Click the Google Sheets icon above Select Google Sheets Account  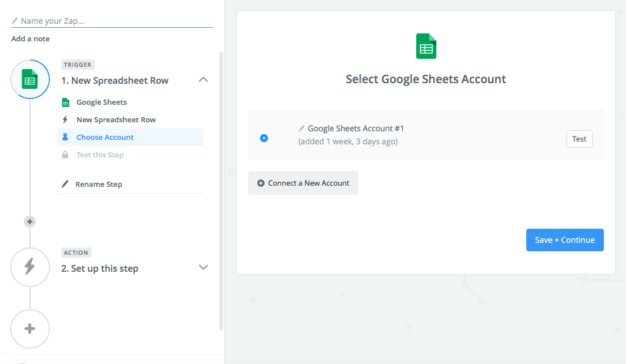click(x=425, y=47)
